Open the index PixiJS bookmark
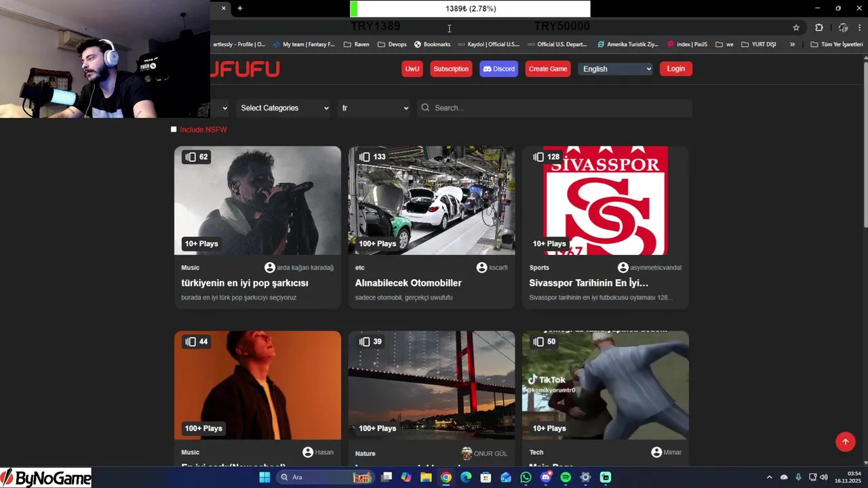868x488 pixels. pos(688,44)
